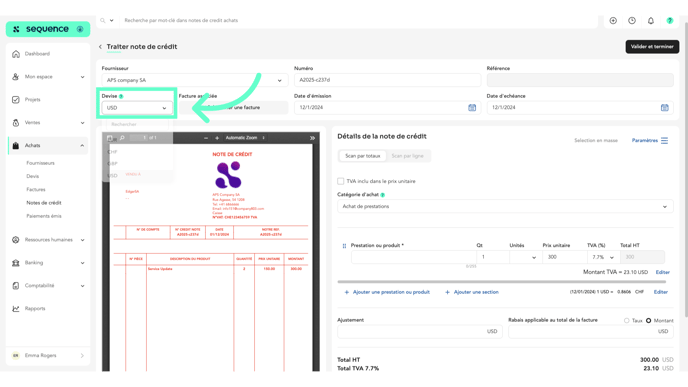Click the Paramètres link
Image resolution: width=688 pixels, height=387 pixels.
click(645, 140)
